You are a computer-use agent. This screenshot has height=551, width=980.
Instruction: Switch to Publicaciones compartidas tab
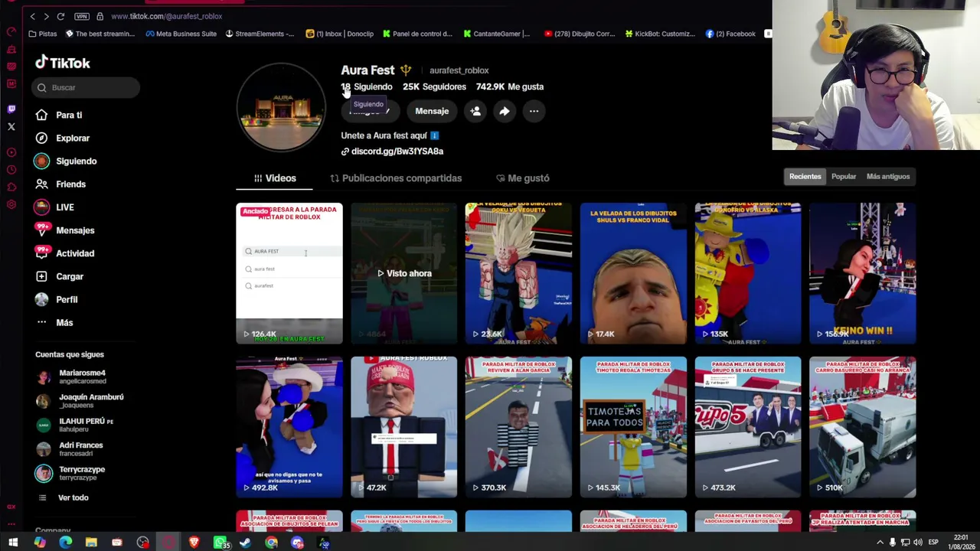[x=396, y=178]
